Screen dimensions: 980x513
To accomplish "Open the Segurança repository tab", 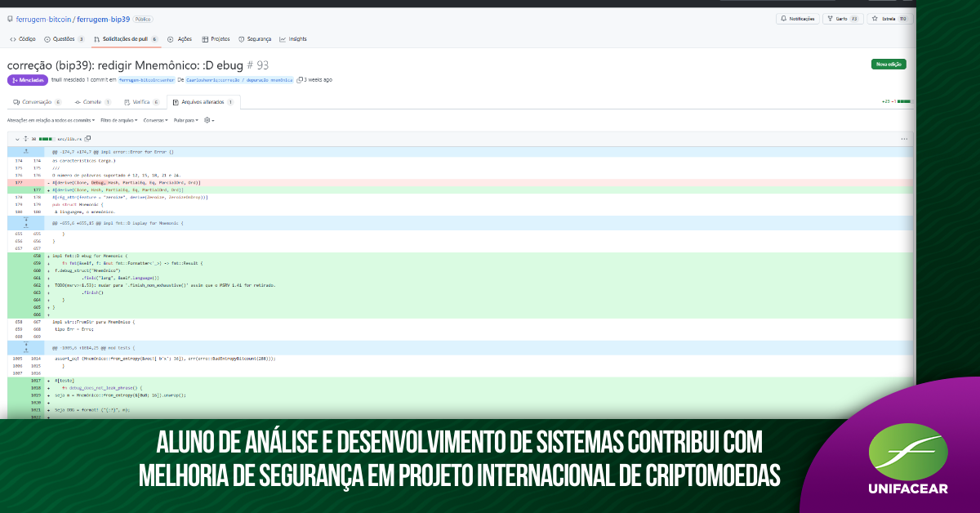I will 256,38.
